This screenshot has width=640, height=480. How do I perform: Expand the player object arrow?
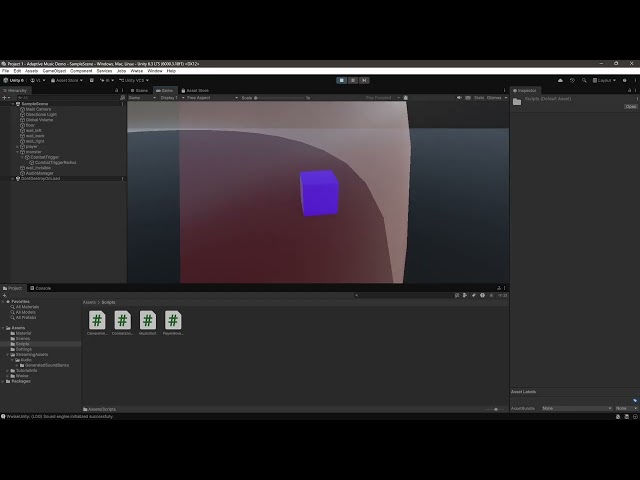[18, 147]
